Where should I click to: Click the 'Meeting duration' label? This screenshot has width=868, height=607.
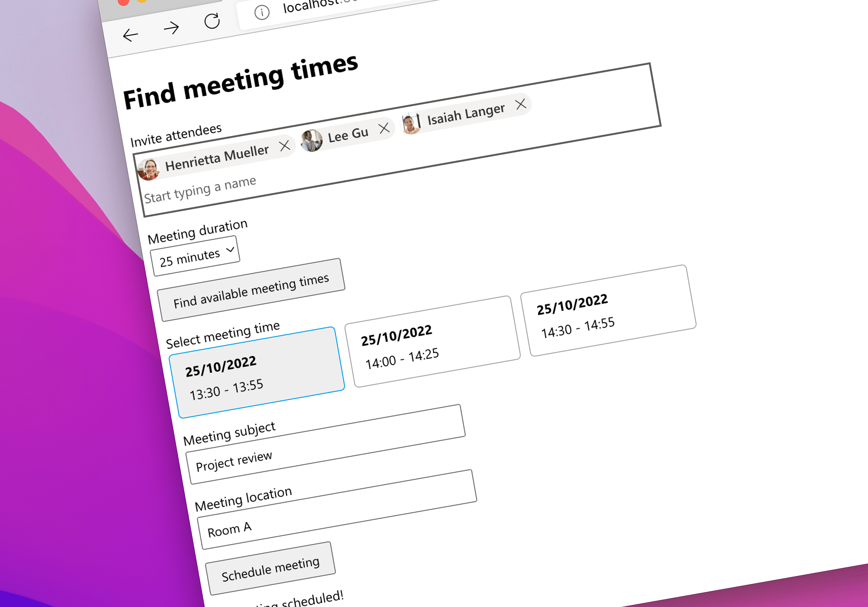(198, 231)
